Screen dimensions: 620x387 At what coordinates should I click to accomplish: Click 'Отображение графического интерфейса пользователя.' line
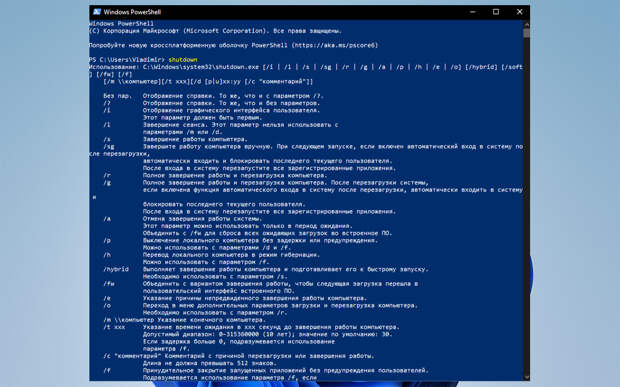[x=231, y=110]
